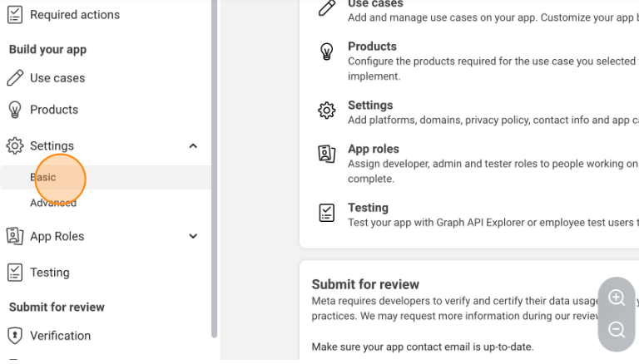639x364 pixels.
Task: Click the pencil icon beside Use cases in sidebar
Action: point(15,78)
